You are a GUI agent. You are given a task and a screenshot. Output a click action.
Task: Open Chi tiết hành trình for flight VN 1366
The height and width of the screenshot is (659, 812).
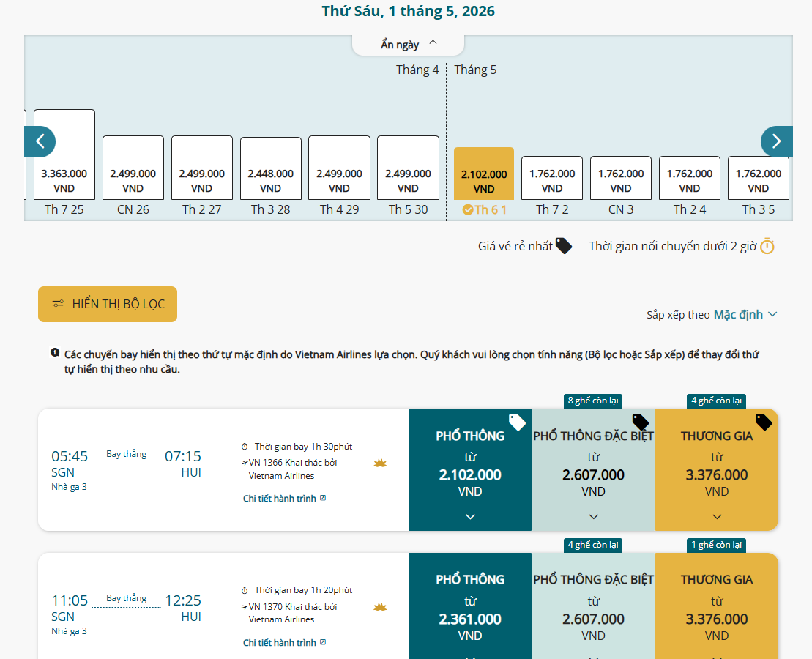[284, 499]
